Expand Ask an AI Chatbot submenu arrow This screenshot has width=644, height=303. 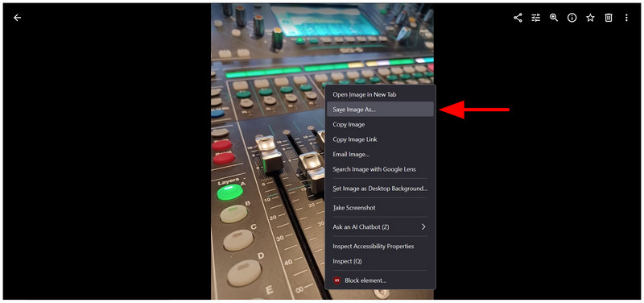pyautogui.click(x=423, y=227)
